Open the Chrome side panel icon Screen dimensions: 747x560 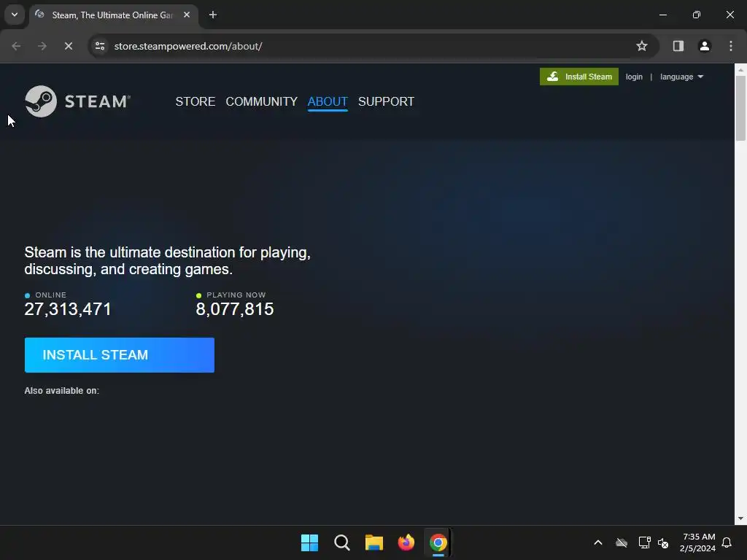[x=678, y=46]
